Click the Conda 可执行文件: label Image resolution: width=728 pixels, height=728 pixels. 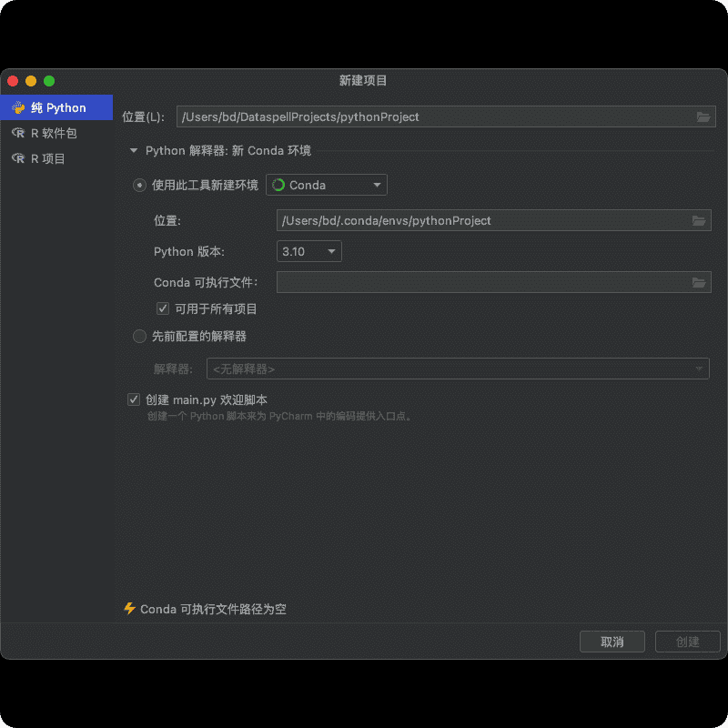click(206, 282)
